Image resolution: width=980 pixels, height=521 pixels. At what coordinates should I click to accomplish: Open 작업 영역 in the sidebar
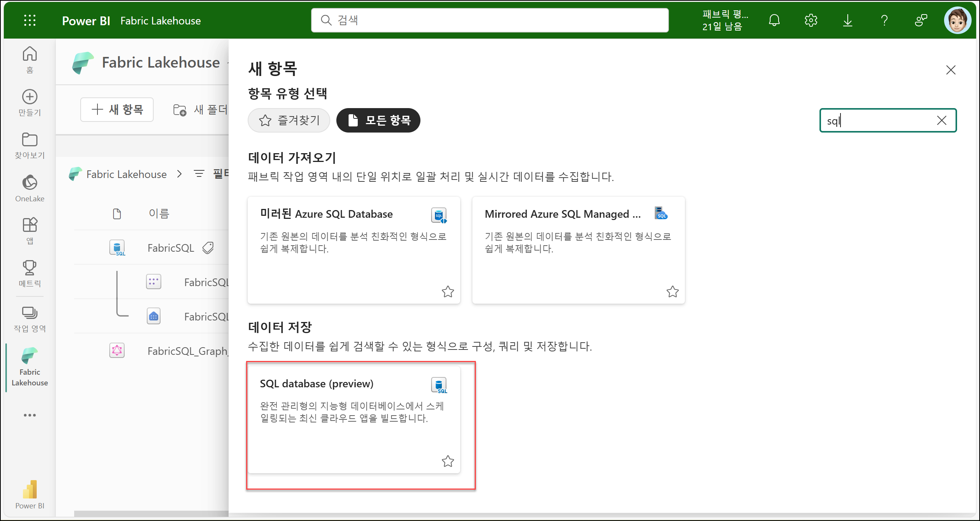30,319
